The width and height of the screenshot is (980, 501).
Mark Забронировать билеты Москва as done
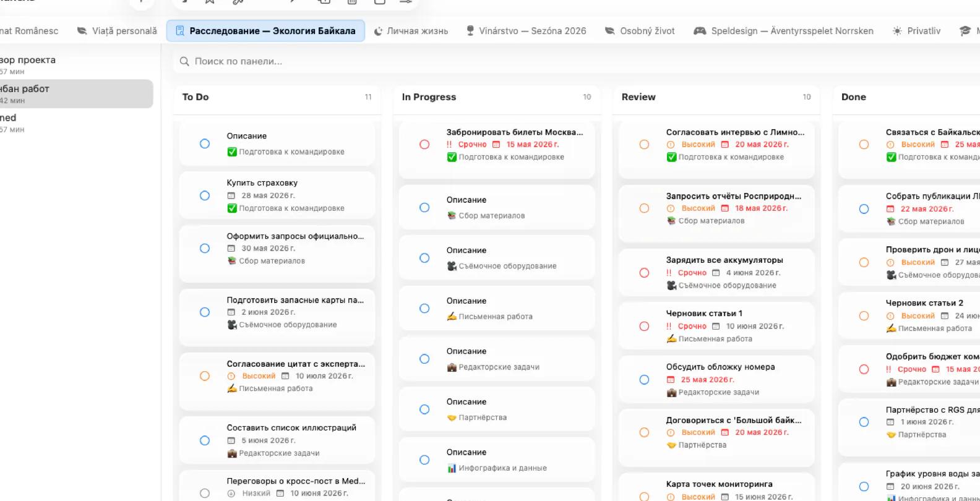[424, 144]
